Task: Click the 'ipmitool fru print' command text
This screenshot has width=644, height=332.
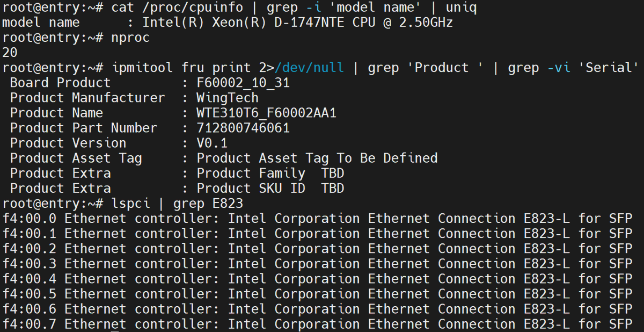Action: coord(181,68)
